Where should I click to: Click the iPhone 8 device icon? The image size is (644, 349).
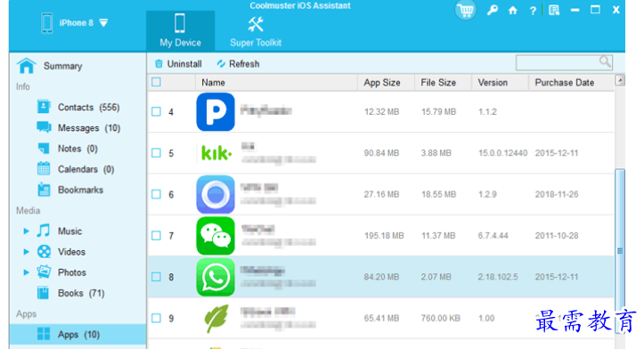point(47,23)
